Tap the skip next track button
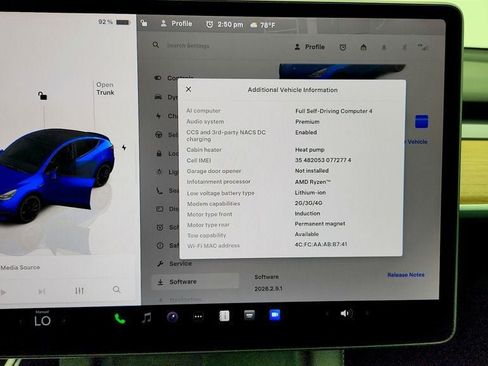This screenshot has height=366, width=488. coord(42,292)
